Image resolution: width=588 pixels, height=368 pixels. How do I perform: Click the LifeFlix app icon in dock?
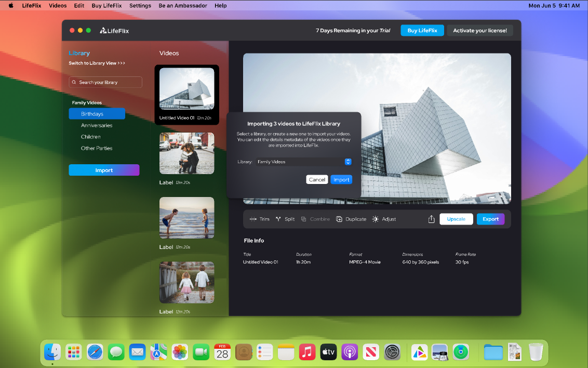[x=419, y=352]
